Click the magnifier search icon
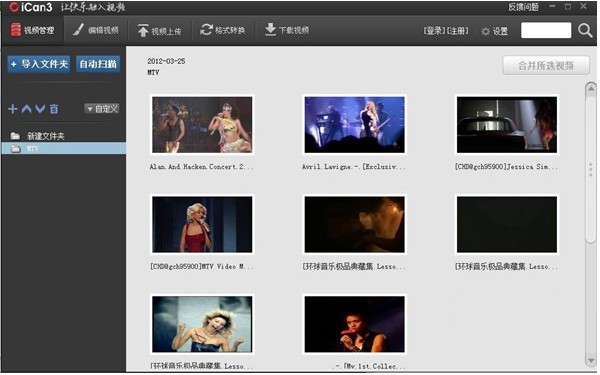Image resolution: width=600 pixels, height=375 pixels. (x=585, y=30)
